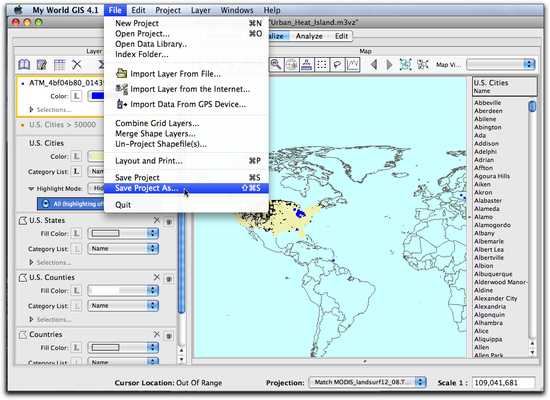Viewport: 550px width, 400px height.
Task: Open U.S. Counties Category List dropdown
Action: click(x=123, y=306)
